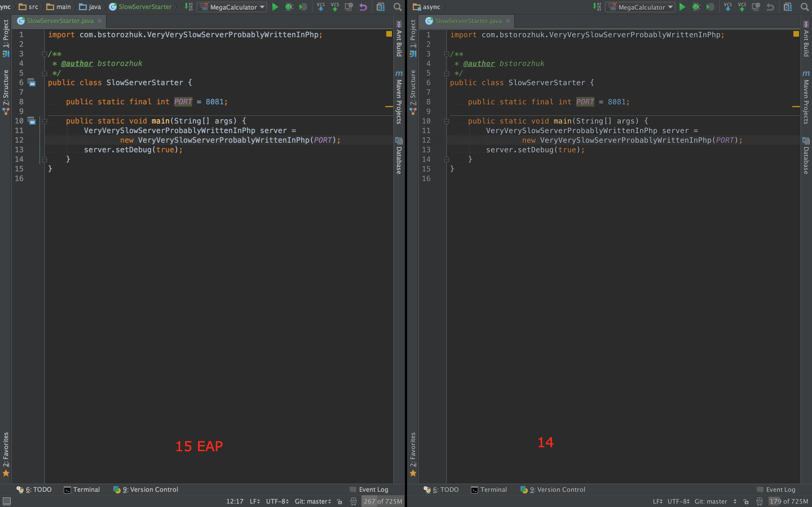Open Event Log in left window
812x507 pixels.
369,490
